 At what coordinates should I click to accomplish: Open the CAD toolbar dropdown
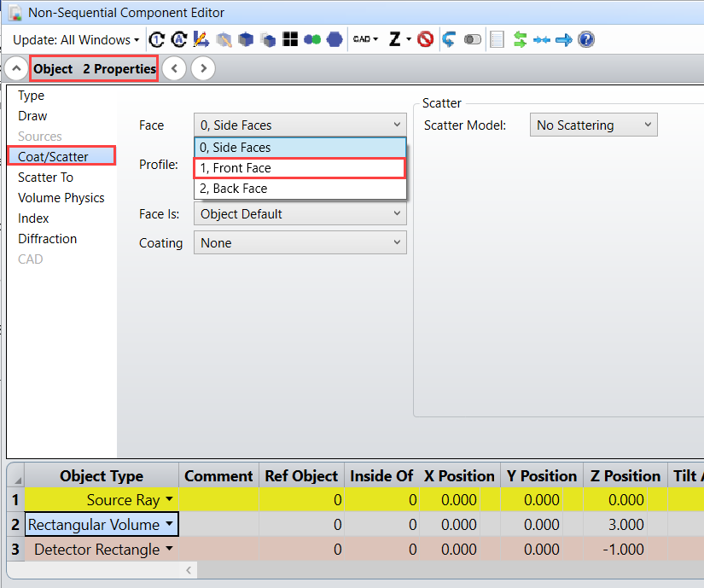(x=365, y=39)
